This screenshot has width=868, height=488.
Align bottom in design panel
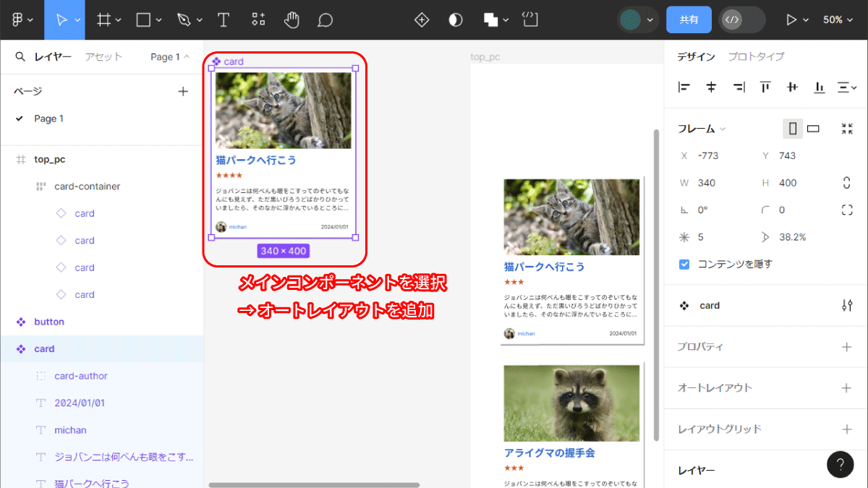[820, 87]
